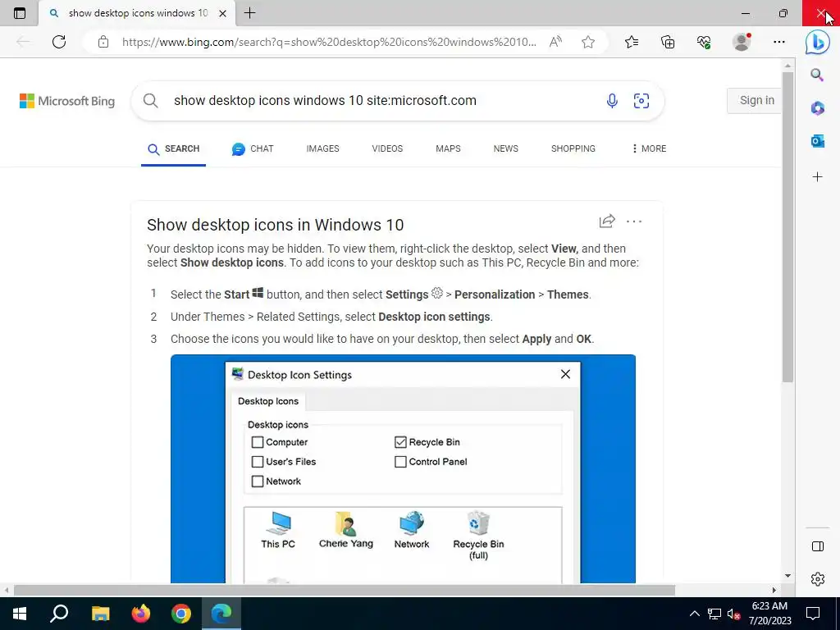
Task: Switch to the IMAGES tab
Action: pos(322,149)
